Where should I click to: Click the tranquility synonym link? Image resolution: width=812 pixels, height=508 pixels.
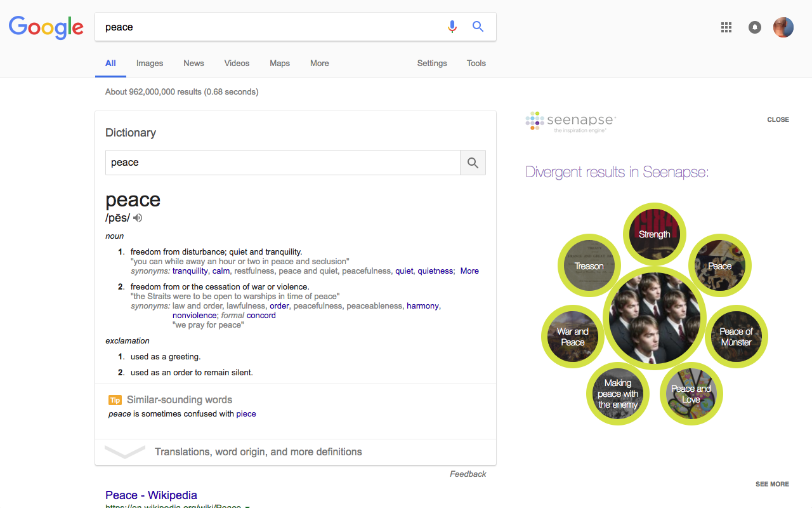tap(190, 271)
